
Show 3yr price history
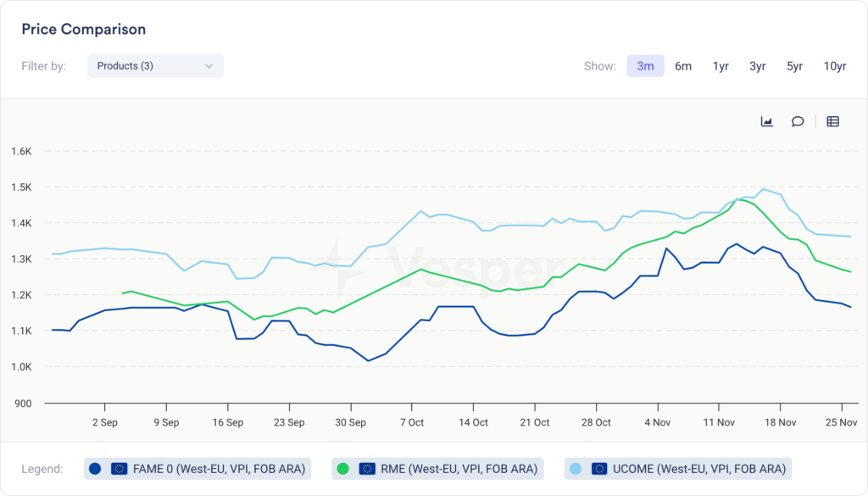757,66
